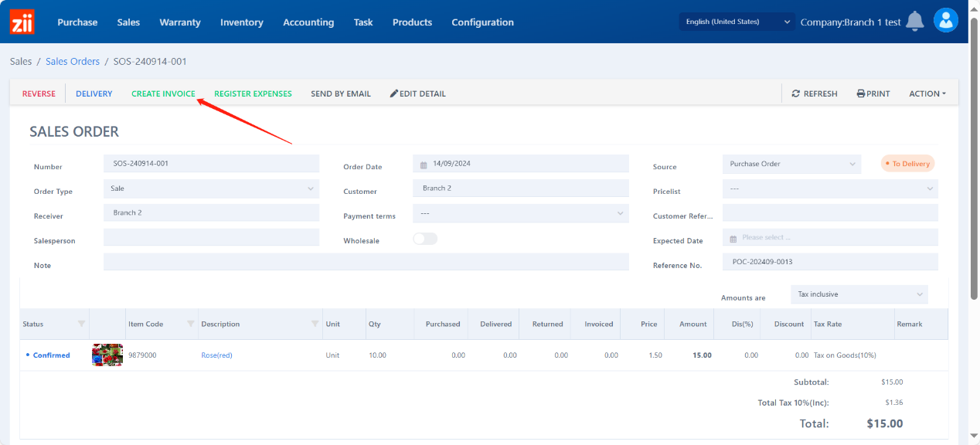Open the Amounts are tax dropdown
This screenshot has height=445, width=980.
[859, 294]
